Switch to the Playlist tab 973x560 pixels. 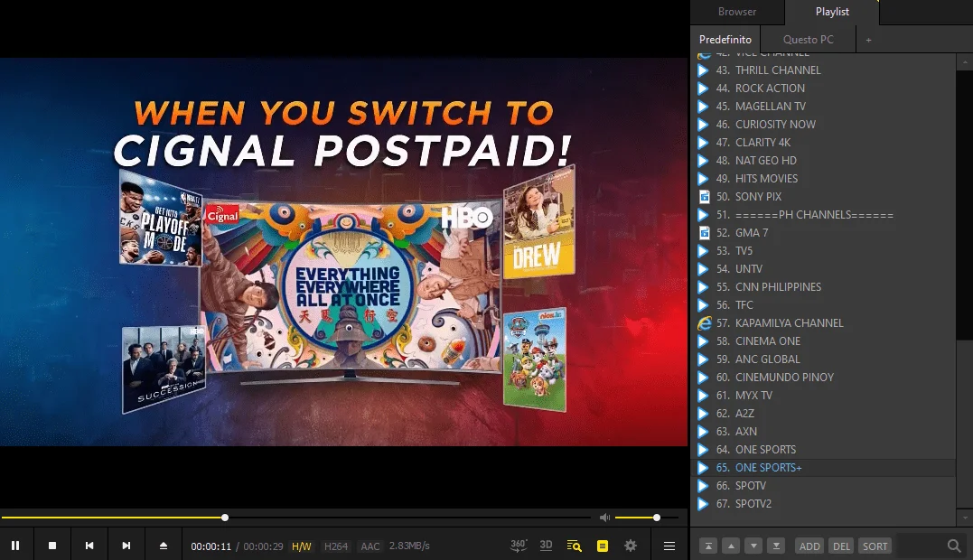point(832,12)
